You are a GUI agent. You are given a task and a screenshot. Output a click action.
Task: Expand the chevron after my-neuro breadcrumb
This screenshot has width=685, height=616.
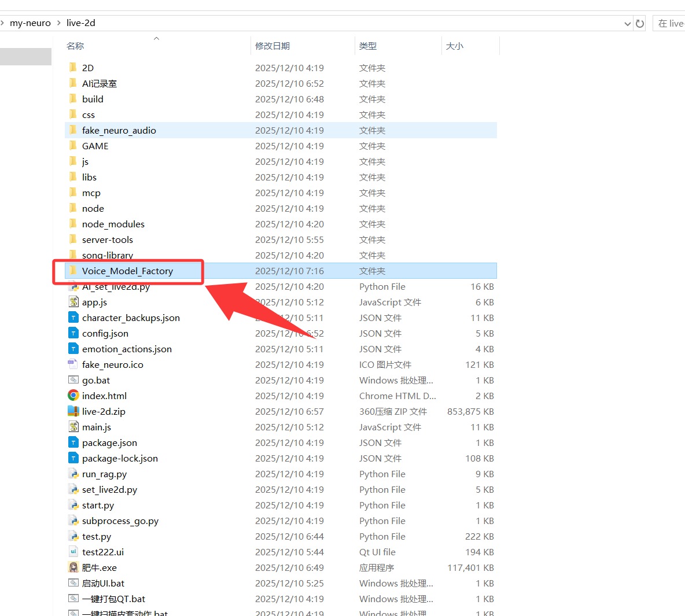point(58,23)
